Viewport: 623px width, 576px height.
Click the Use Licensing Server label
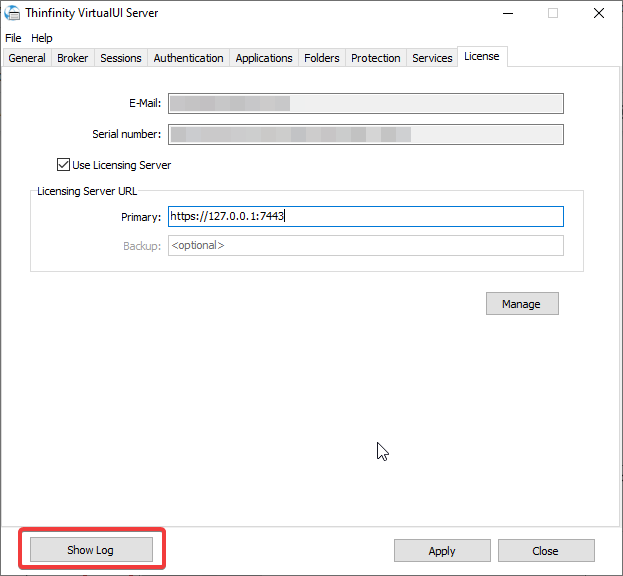(122, 165)
